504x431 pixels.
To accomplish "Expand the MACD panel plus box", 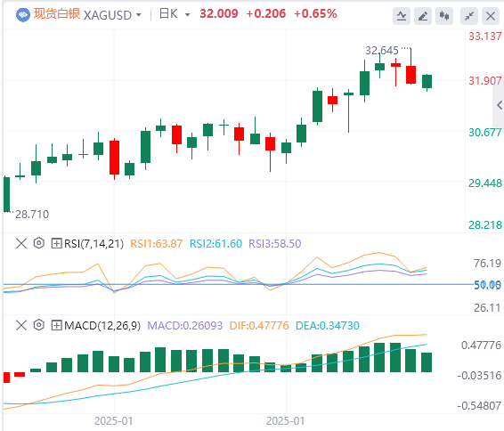I will point(56,325).
